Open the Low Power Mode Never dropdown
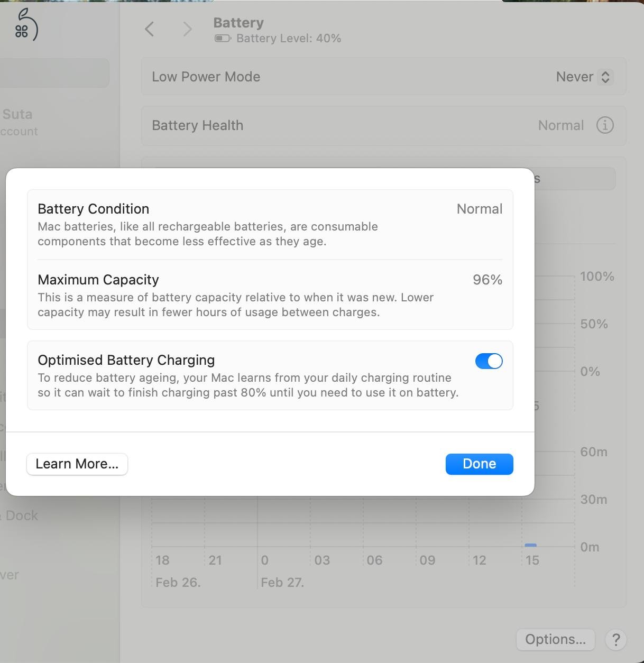Image resolution: width=644 pixels, height=663 pixels. click(x=584, y=77)
